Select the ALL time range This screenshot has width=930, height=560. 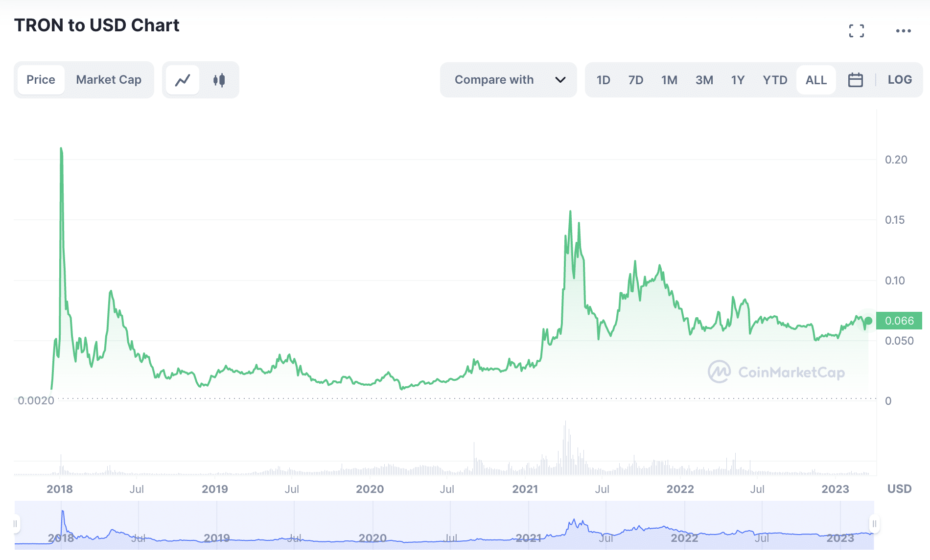pyautogui.click(x=816, y=80)
